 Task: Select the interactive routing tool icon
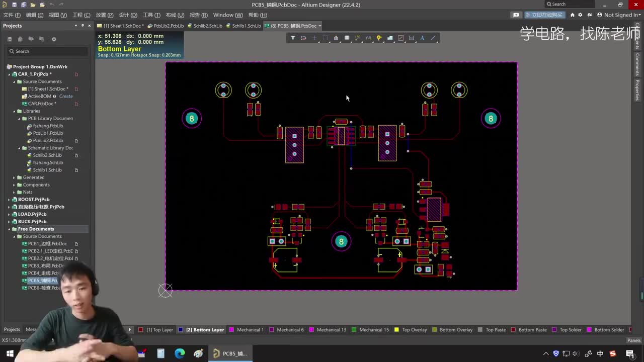(358, 38)
